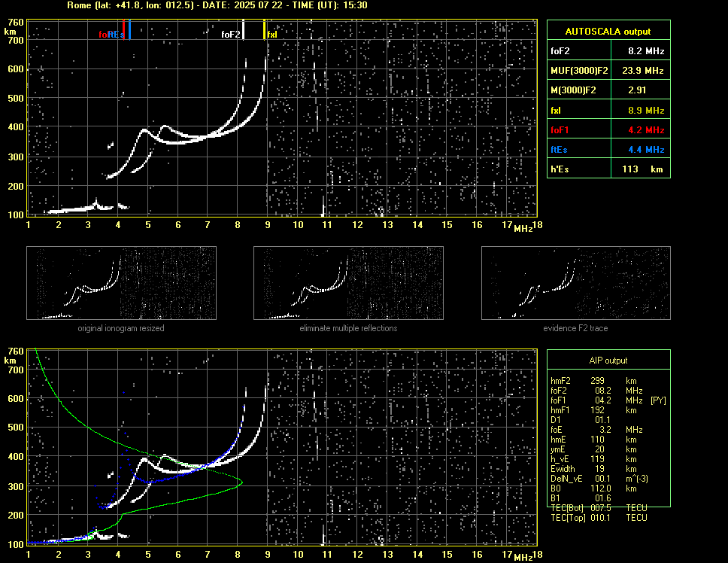Image resolution: width=728 pixels, height=563 pixels.
Task: Click the B1 01.6 row
Action: click(x=581, y=498)
